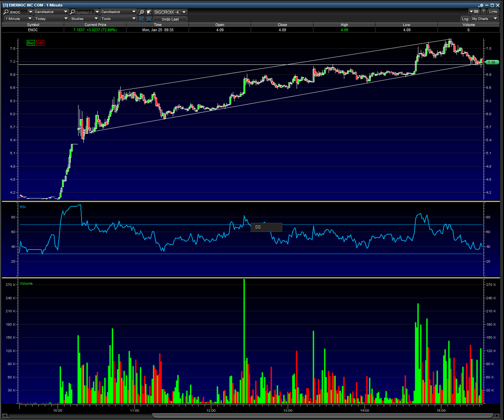Click the horizontal expand chart arrows icon
The image size is (504, 420).
tap(149, 19)
